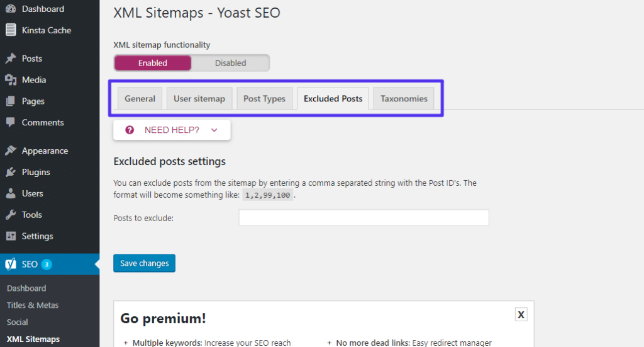Click the Yoast SEO logo icon
Image resolution: width=644 pixels, height=347 pixels.
click(11, 265)
